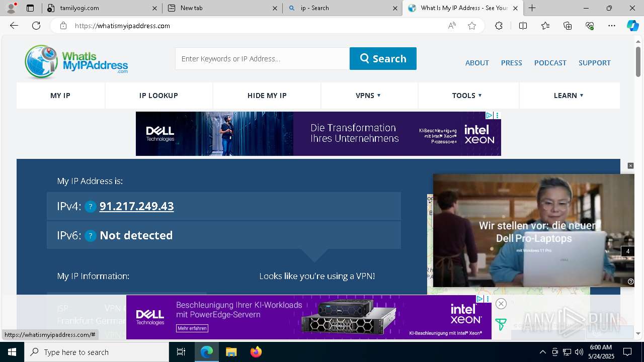Click the IPv4 address 91.217.249.43 link

pyautogui.click(x=137, y=206)
